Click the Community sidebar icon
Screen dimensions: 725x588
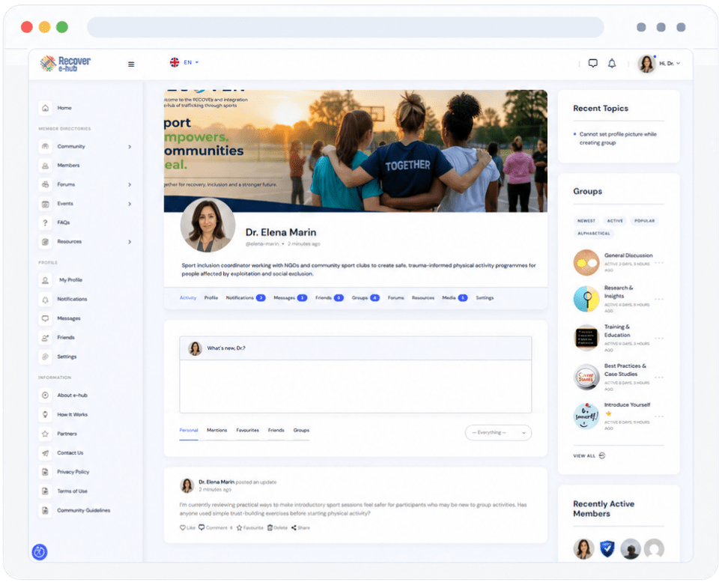[x=45, y=147]
